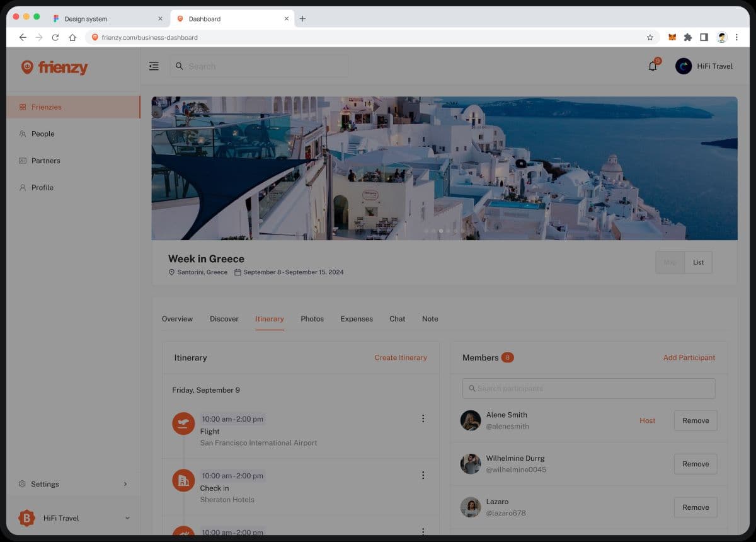The height and width of the screenshot is (542, 756).
Task: Click Alene Smith's avatar
Action: coord(471,420)
